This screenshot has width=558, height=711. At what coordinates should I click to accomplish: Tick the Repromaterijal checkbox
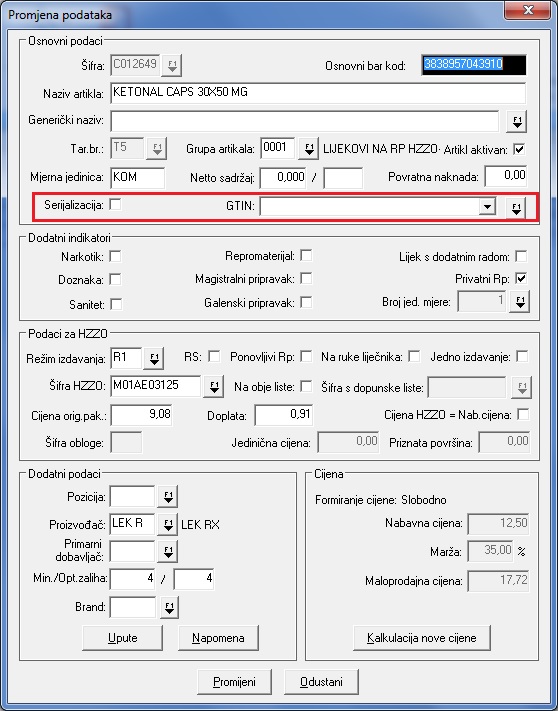[x=306, y=255]
